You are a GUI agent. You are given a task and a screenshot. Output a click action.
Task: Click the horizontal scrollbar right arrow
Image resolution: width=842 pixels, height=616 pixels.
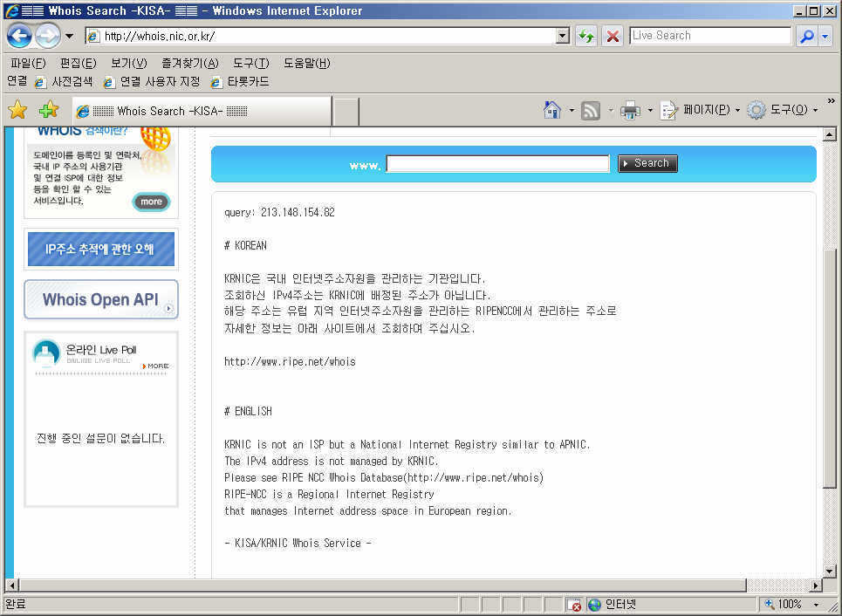816,585
